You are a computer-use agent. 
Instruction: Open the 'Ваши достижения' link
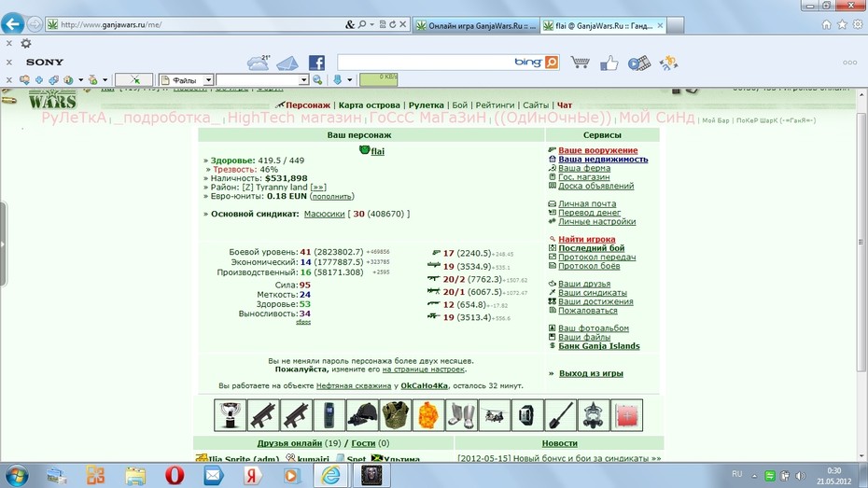point(595,301)
